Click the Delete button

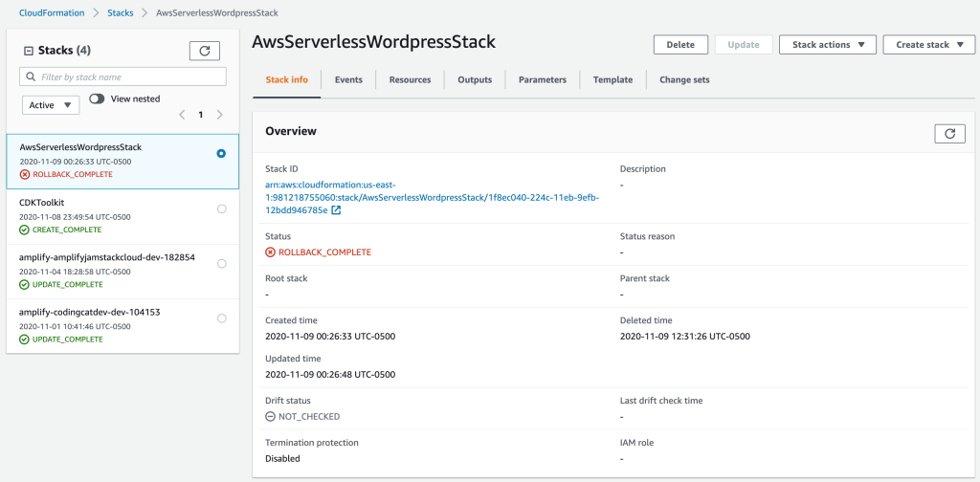[x=680, y=45]
